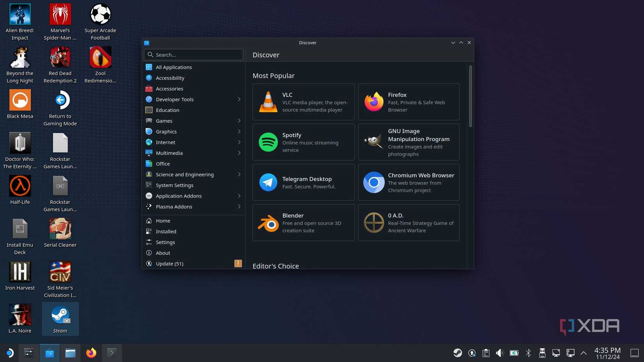Mute audio via the volume tray icon

tap(500, 353)
